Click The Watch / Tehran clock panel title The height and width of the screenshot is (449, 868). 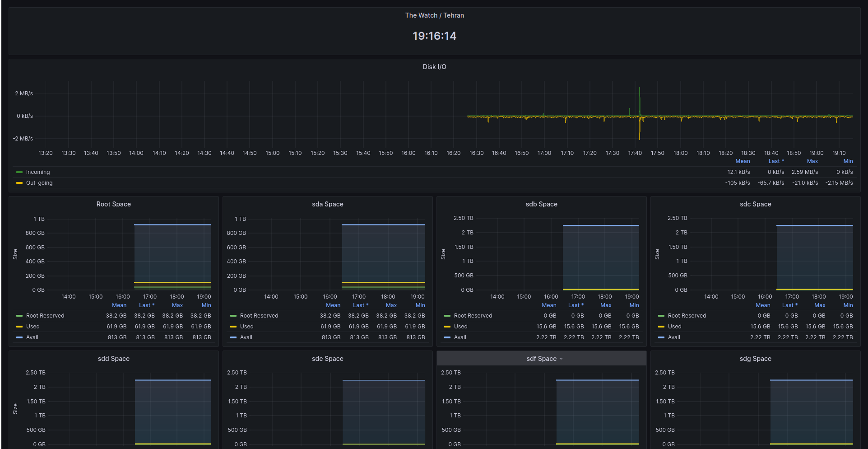[x=434, y=15]
